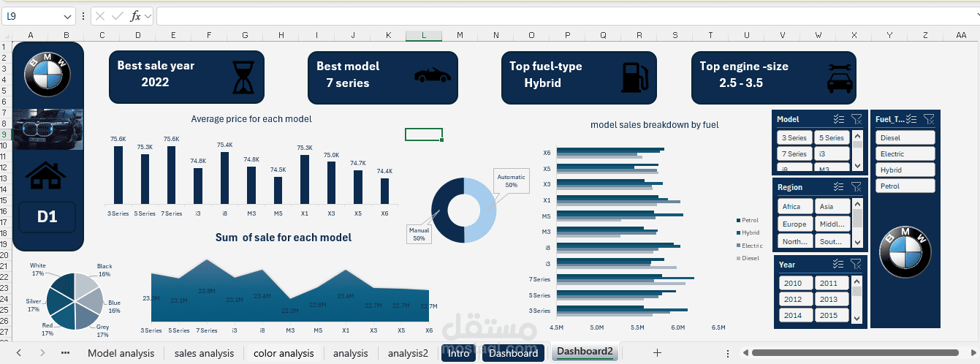The width and height of the screenshot is (980, 364).
Task: Click the hourglass icon on the Best sale year card
Action: [x=242, y=77]
